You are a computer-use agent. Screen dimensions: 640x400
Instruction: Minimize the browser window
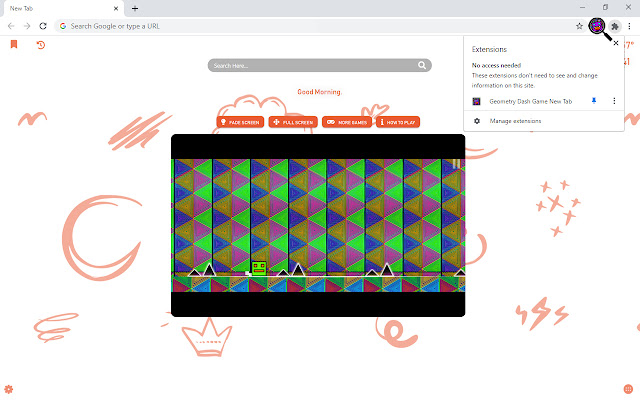coord(582,7)
